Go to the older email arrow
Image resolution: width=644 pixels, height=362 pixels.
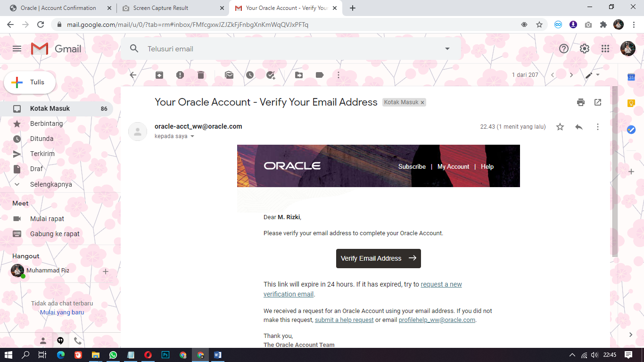[x=571, y=75]
